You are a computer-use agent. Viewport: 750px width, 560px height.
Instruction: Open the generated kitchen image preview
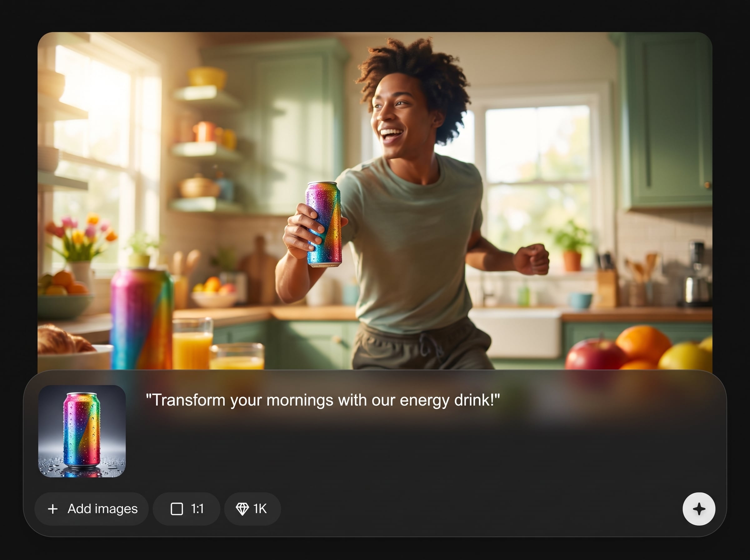tap(375, 201)
